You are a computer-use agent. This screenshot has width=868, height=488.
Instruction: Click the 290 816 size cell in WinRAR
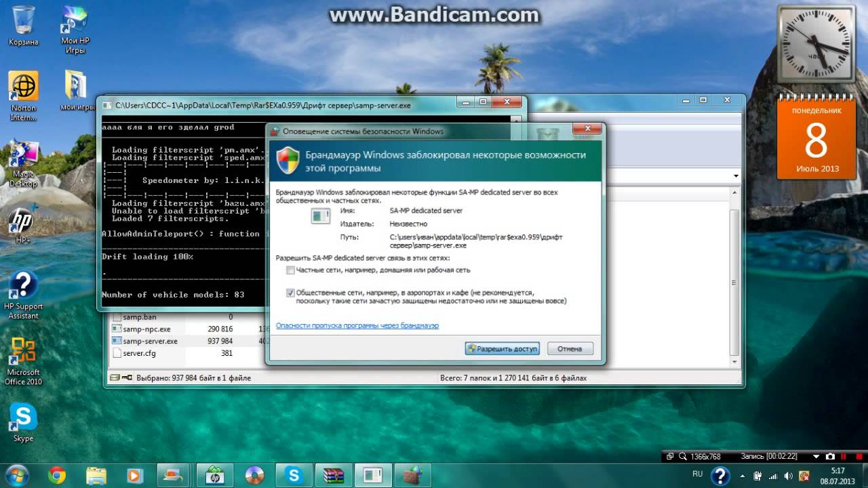(x=220, y=329)
